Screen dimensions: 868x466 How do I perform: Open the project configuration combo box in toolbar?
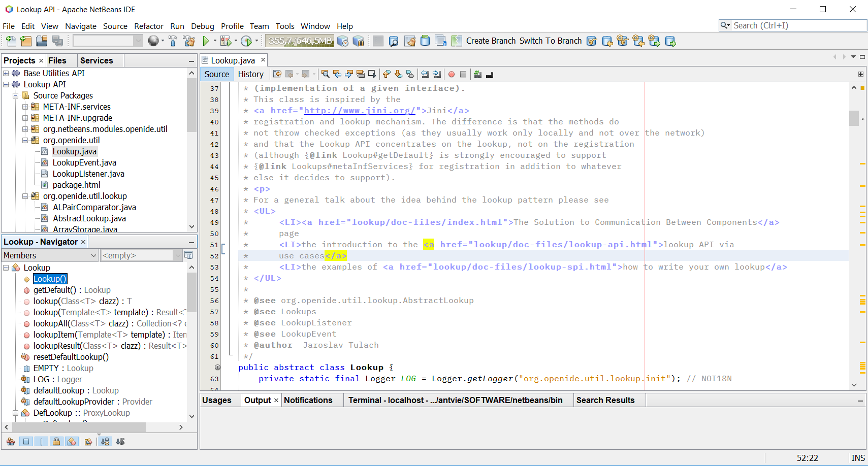[x=108, y=41]
